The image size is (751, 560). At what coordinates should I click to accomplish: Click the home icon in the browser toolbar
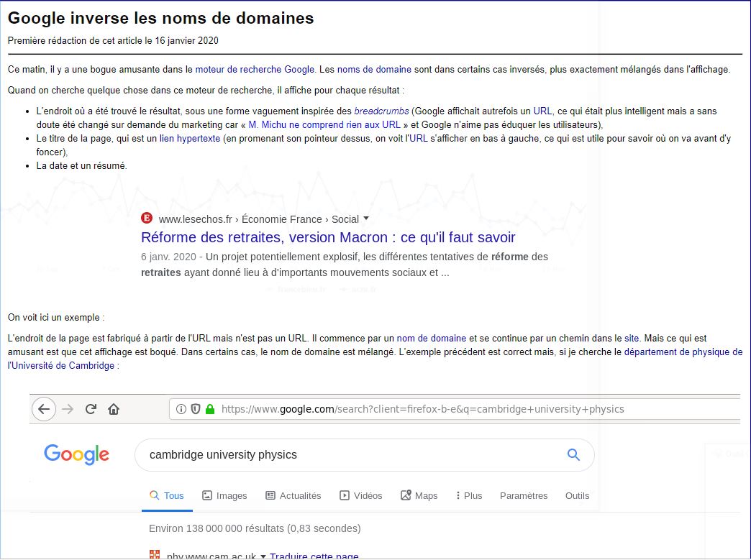[x=114, y=409]
